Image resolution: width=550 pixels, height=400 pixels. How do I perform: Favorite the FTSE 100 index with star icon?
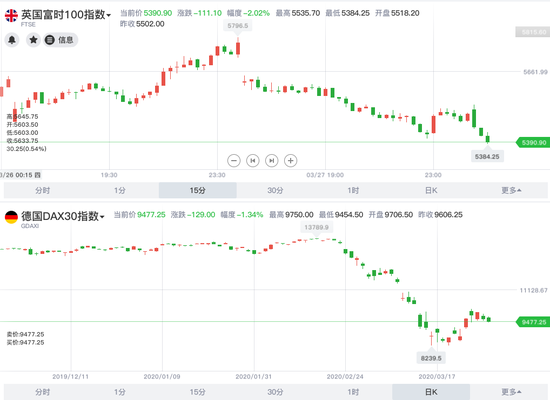(33, 40)
